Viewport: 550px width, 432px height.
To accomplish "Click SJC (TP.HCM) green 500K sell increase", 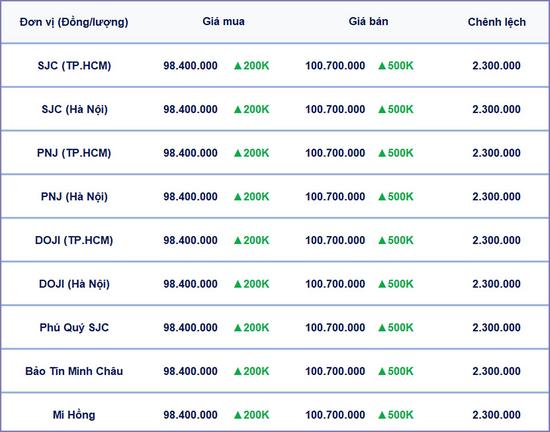I will pos(396,66).
